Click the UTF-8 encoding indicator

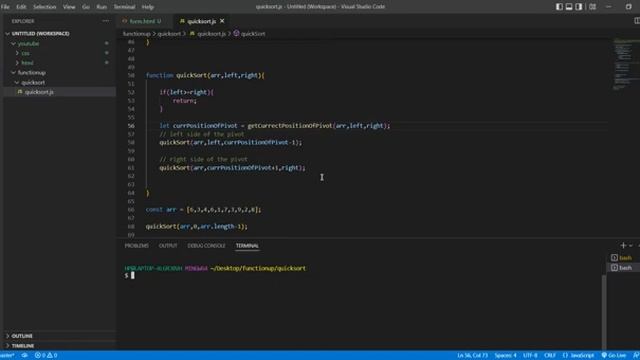[x=530, y=356]
